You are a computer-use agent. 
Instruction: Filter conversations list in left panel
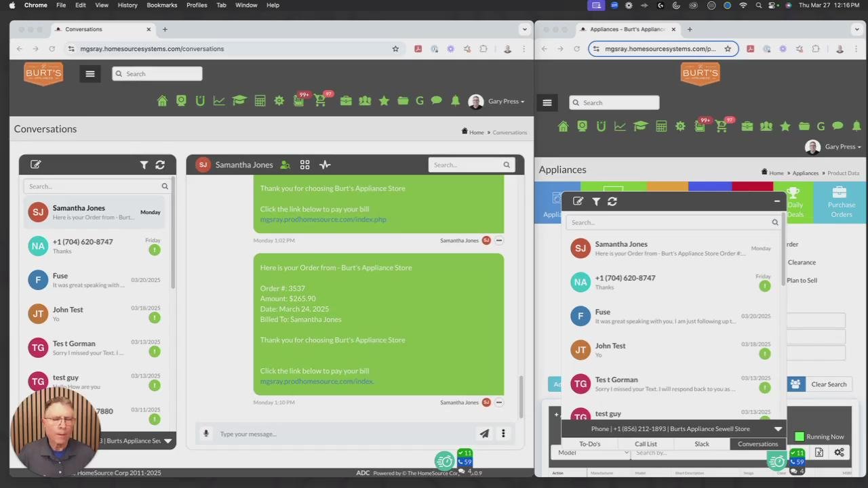pyautogui.click(x=144, y=165)
